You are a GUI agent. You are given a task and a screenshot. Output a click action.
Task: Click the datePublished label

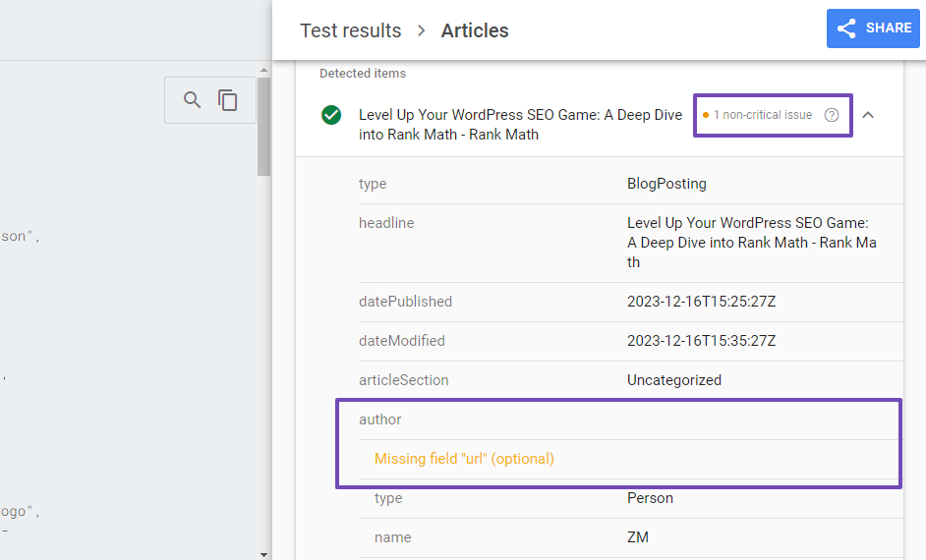coord(405,302)
